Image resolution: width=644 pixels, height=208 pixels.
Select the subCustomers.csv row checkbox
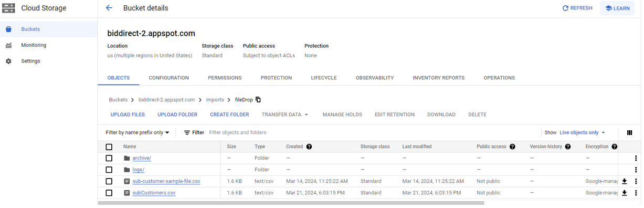pyautogui.click(x=109, y=193)
